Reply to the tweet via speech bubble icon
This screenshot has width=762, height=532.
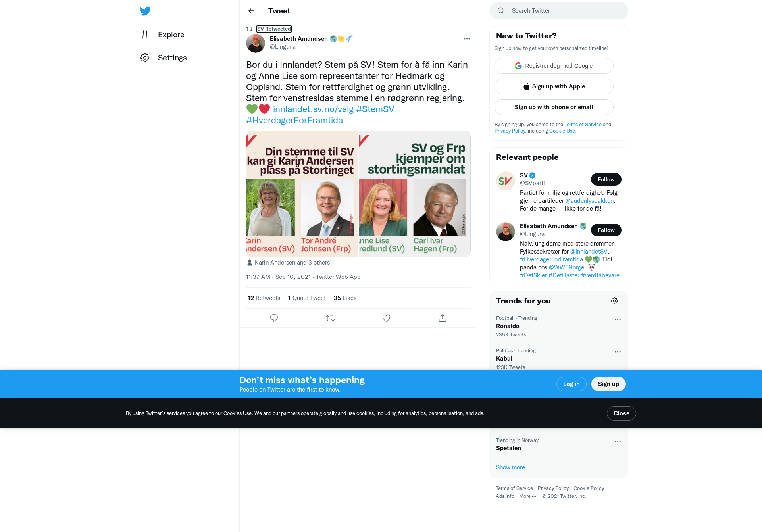pos(274,318)
